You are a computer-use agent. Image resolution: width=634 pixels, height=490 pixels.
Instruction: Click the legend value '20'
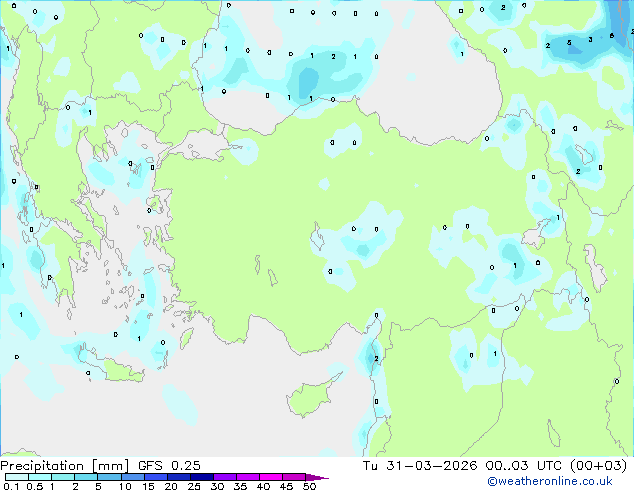click(171, 486)
